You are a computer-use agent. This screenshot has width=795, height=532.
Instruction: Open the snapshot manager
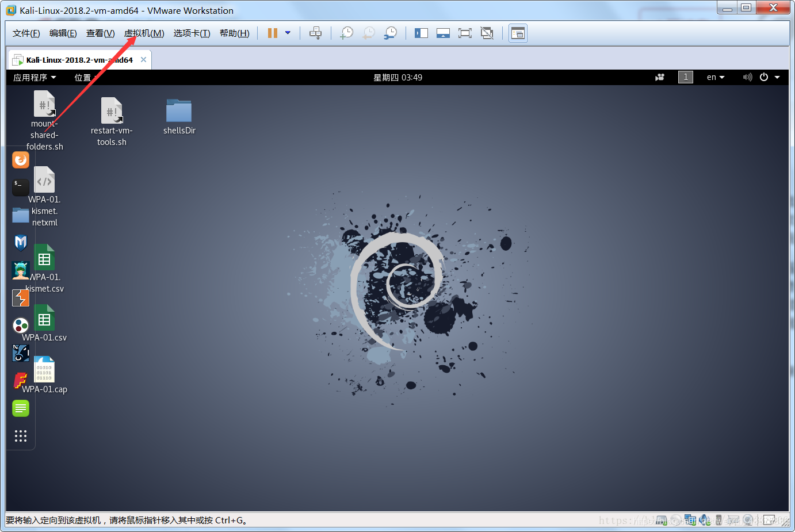390,33
